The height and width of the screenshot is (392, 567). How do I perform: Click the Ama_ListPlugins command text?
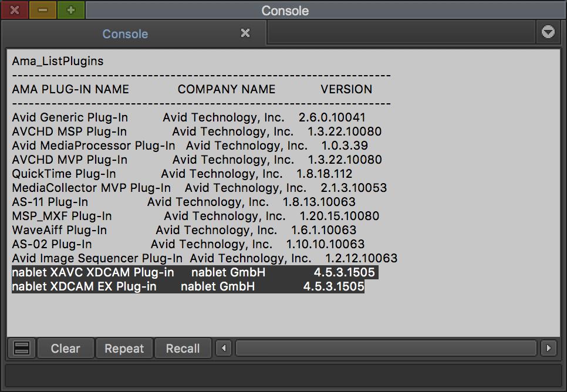tap(58, 61)
